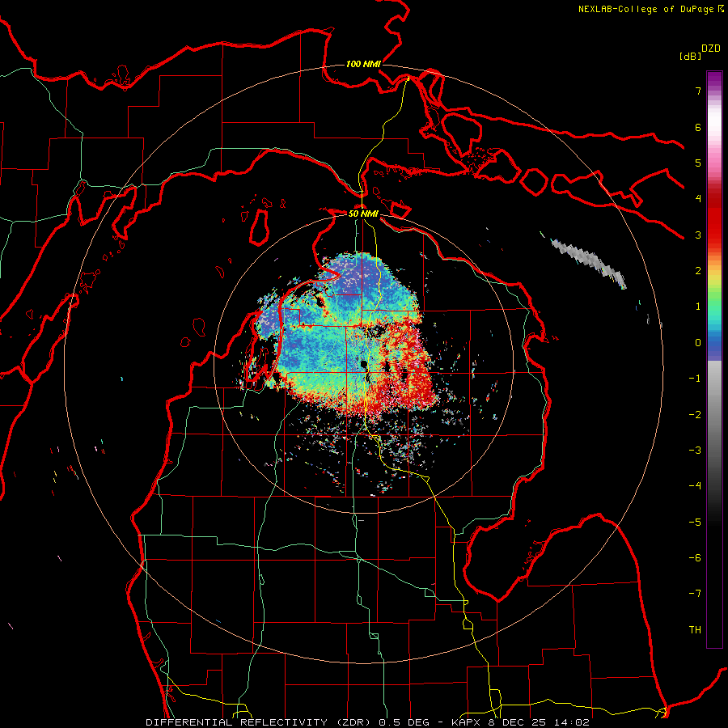728x728 pixels.
Task: Select the positive 3 tick label on the scale
Action: point(698,235)
